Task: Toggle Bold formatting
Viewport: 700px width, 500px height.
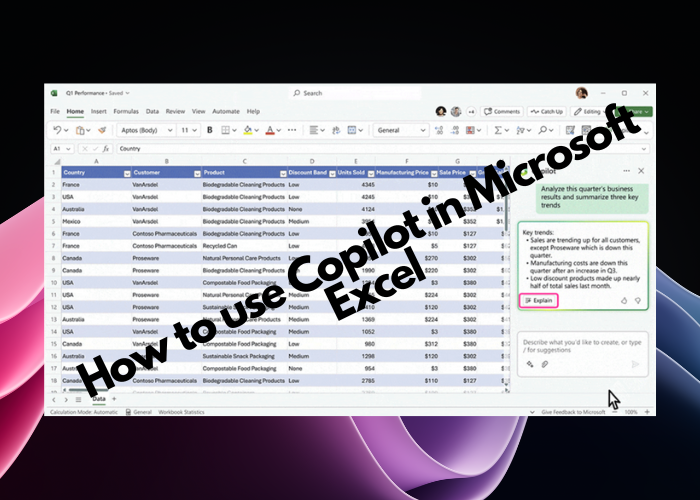Action: 209,130
